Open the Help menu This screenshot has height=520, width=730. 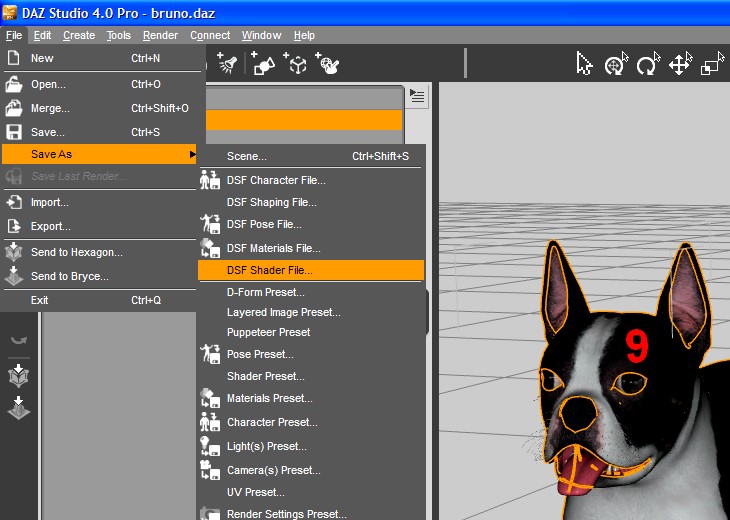(x=304, y=35)
